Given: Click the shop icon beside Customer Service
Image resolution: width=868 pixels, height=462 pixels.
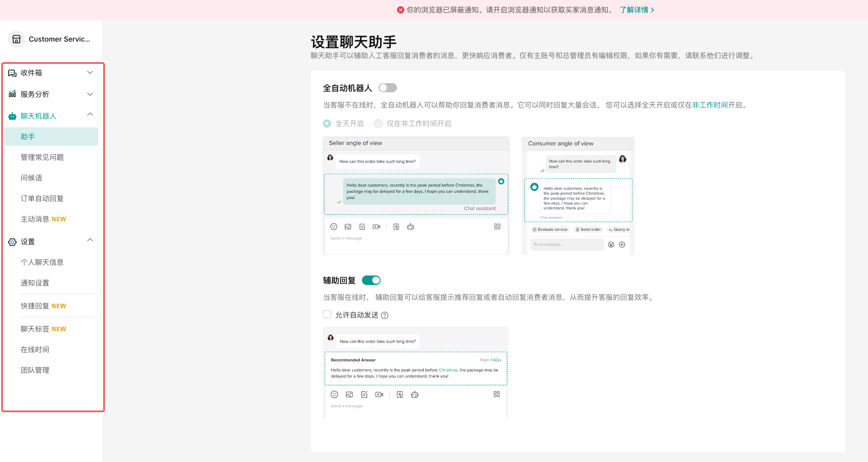Looking at the screenshot, I should click(16, 39).
